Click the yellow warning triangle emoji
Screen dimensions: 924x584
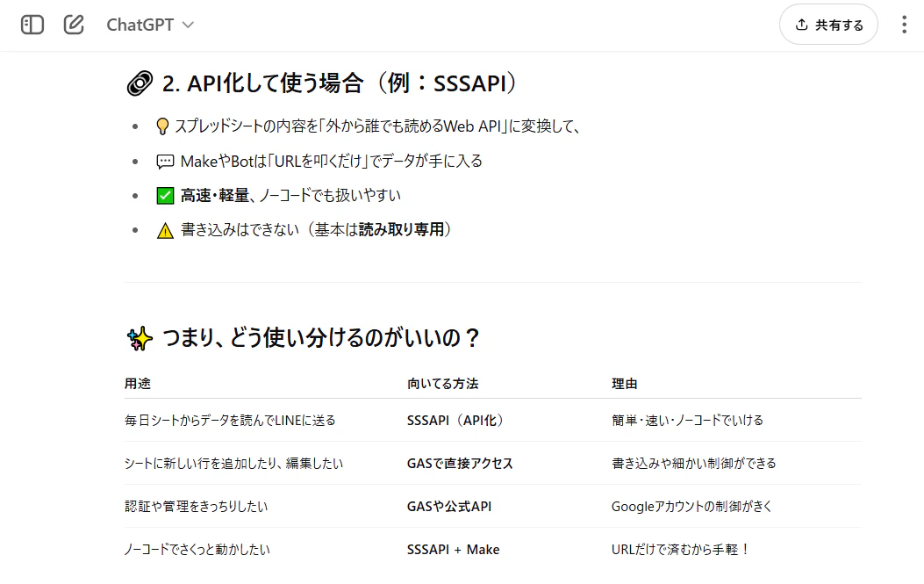(x=165, y=230)
